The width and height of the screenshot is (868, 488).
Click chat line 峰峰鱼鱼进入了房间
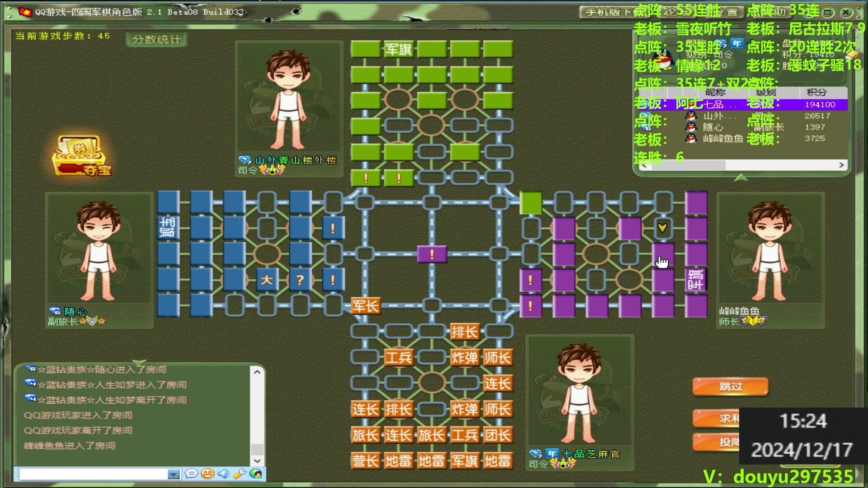click(x=70, y=446)
